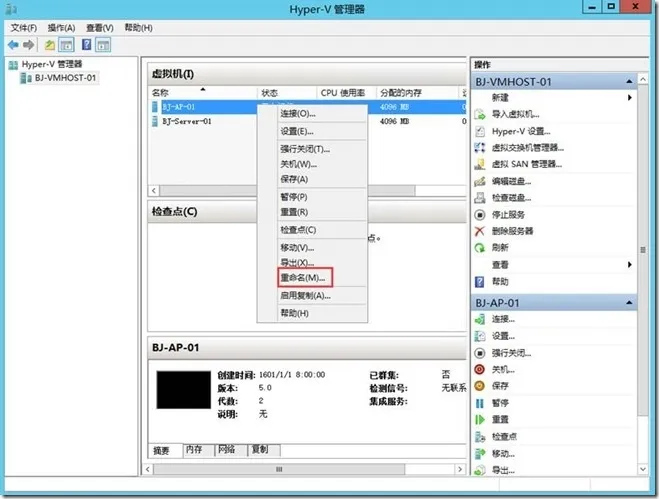Click the red 关机 icon in Actions pane
The height and width of the screenshot is (499, 659).
[x=480, y=370]
